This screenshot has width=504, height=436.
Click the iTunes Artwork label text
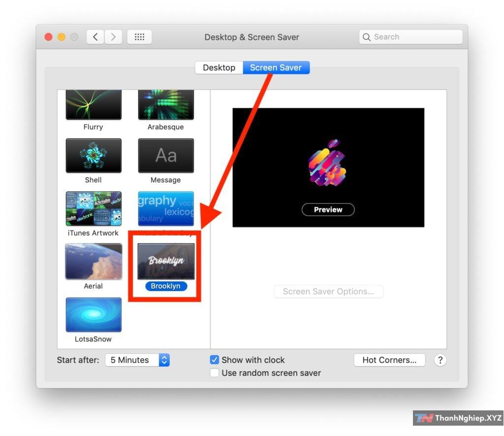click(x=93, y=233)
